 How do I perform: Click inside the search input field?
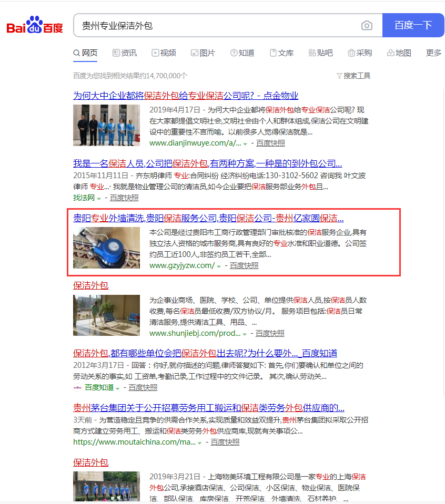click(x=210, y=25)
